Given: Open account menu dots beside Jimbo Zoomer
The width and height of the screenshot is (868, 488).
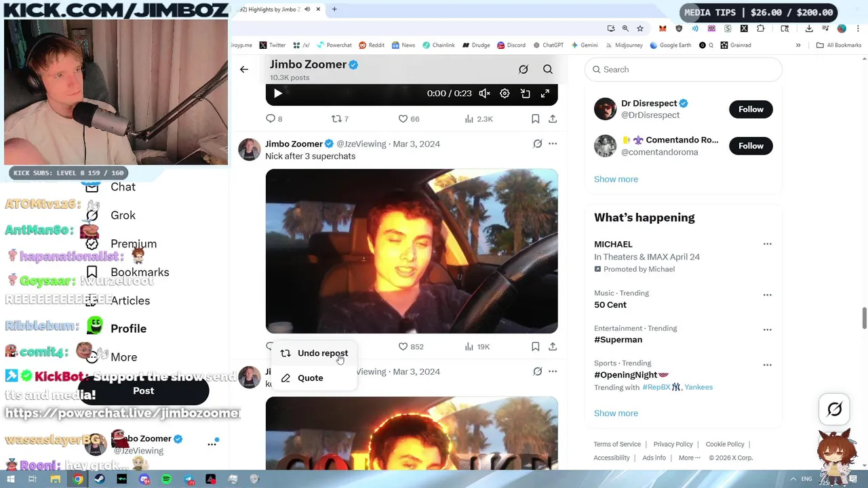Looking at the screenshot, I should click(212, 444).
